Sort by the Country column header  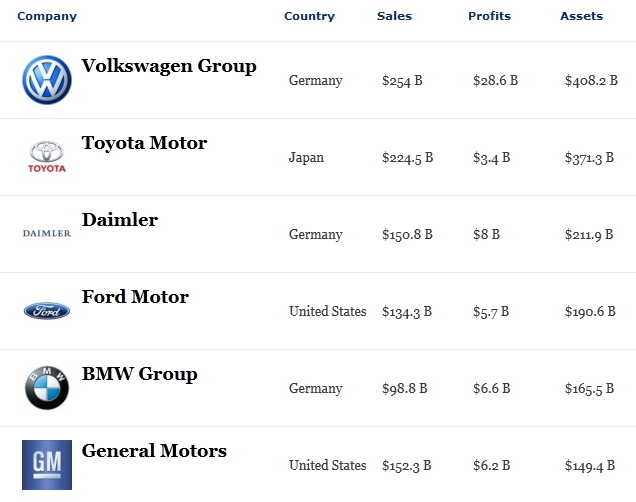coord(309,16)
